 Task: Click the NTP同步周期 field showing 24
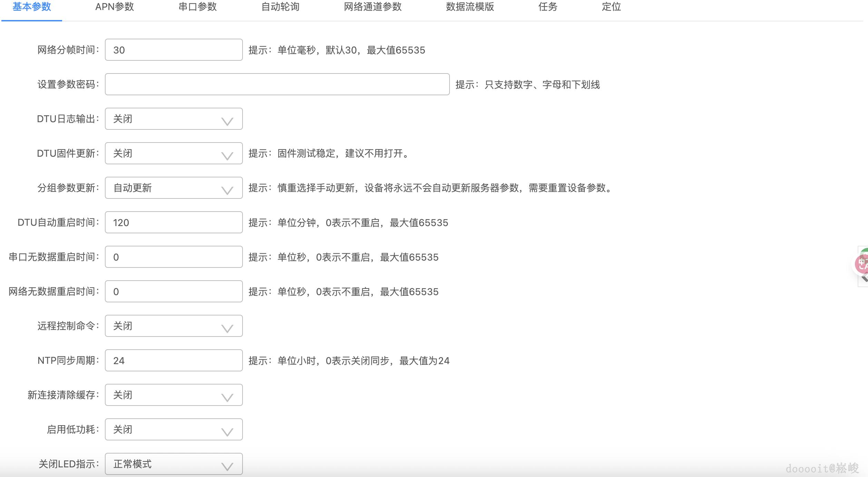coord(173,360)
